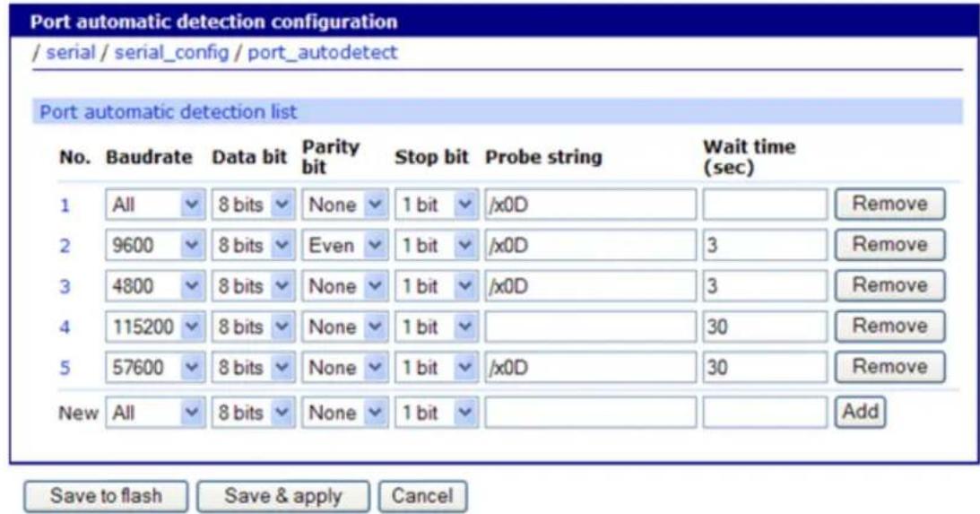
Task: Click Wait time field in row 3
Action: click(x=765, y=286)
